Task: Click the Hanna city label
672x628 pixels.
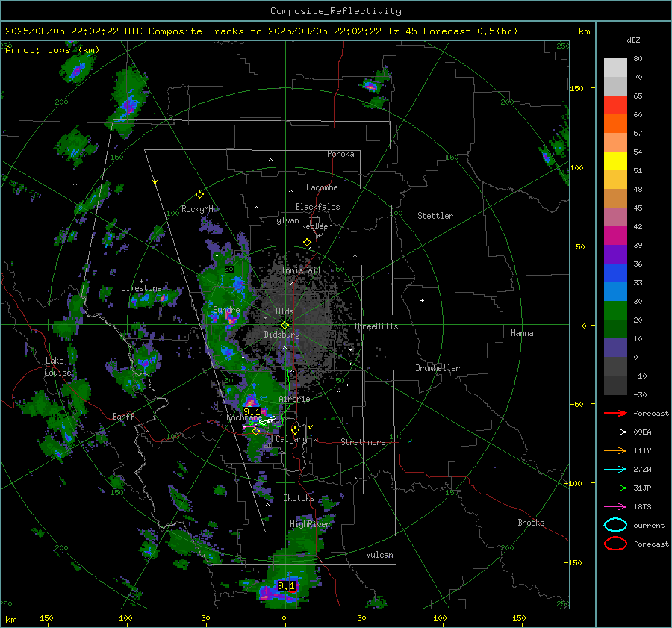Action: pyautogui.click(x=522, y=333)
